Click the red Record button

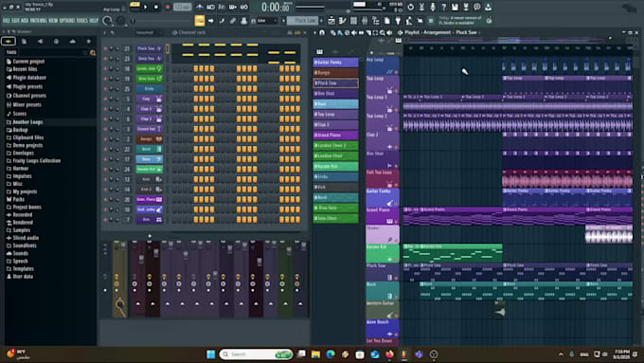point(168,7)
